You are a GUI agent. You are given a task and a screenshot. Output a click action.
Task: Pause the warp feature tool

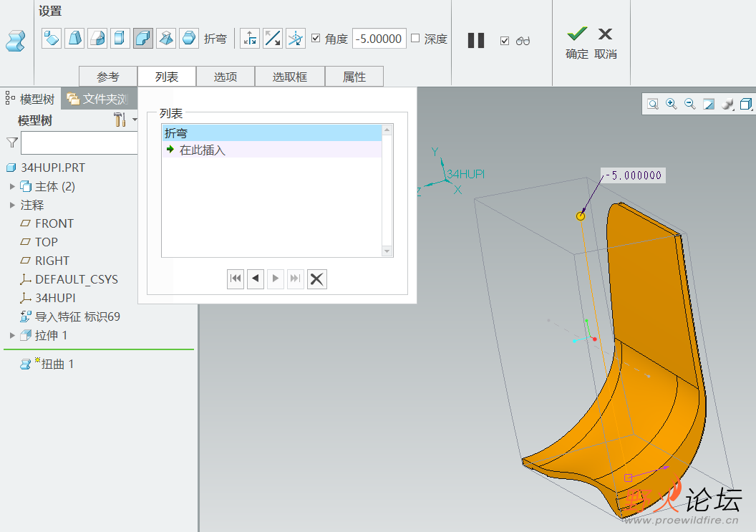476,40
